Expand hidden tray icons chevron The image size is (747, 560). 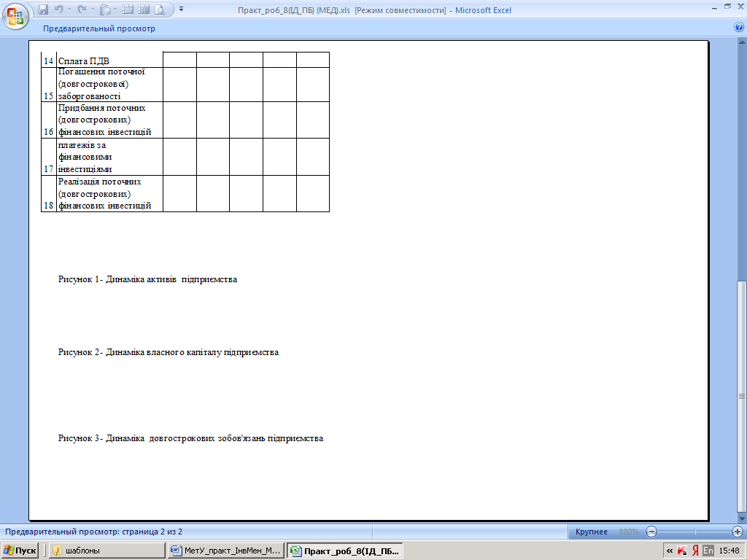670,551
